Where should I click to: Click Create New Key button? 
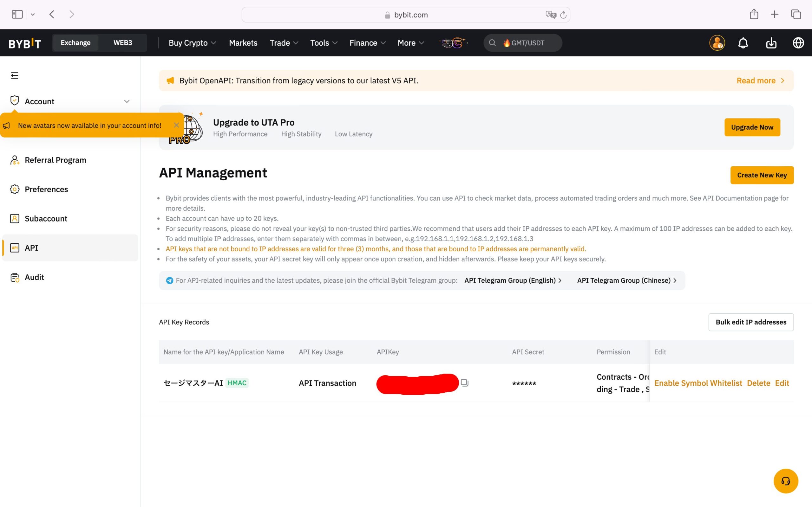762,175
